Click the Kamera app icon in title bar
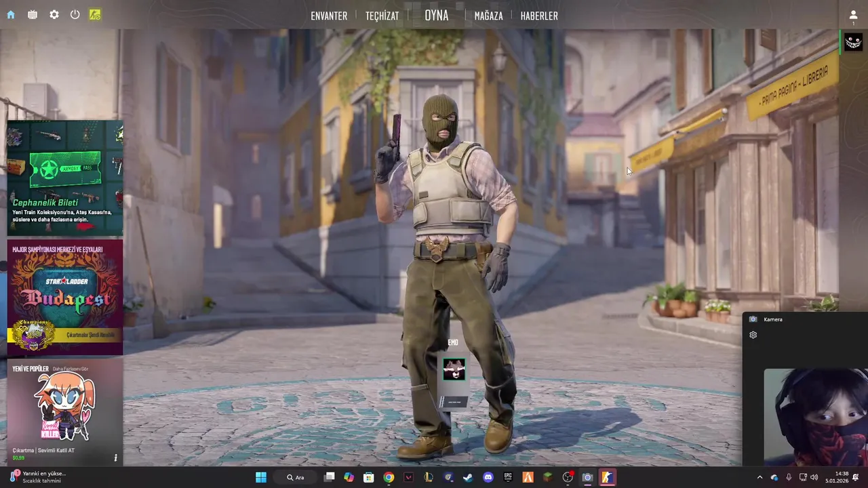This screenshot has height=488, width=868. point(753,319)
